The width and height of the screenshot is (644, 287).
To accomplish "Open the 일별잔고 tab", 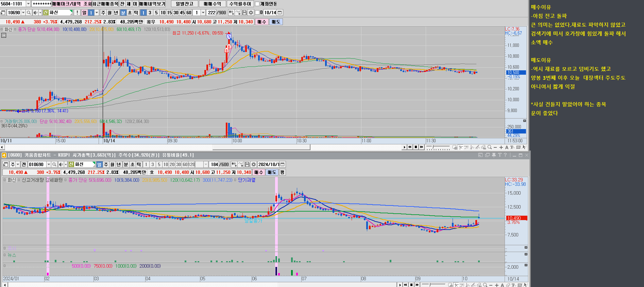I will [185, 4].
